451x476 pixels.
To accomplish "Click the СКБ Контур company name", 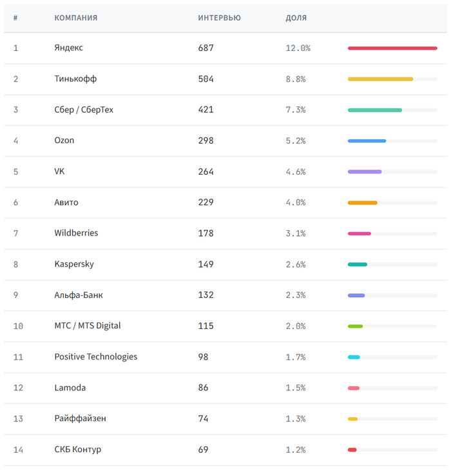I will (x=78, y=450).
